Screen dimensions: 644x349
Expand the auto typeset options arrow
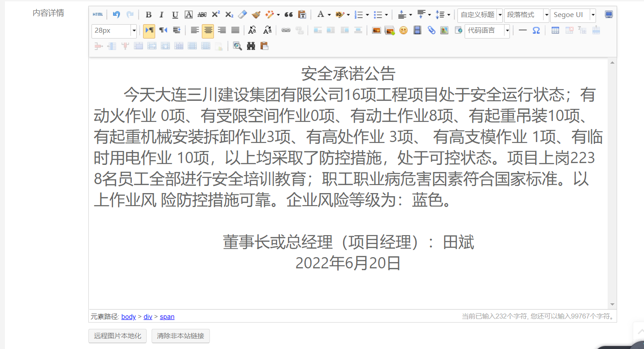(278, 15)
